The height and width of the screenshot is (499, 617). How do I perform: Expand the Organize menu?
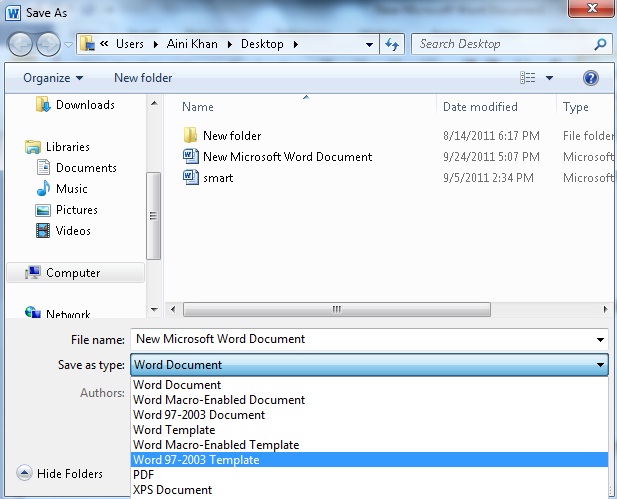point(53,78)
